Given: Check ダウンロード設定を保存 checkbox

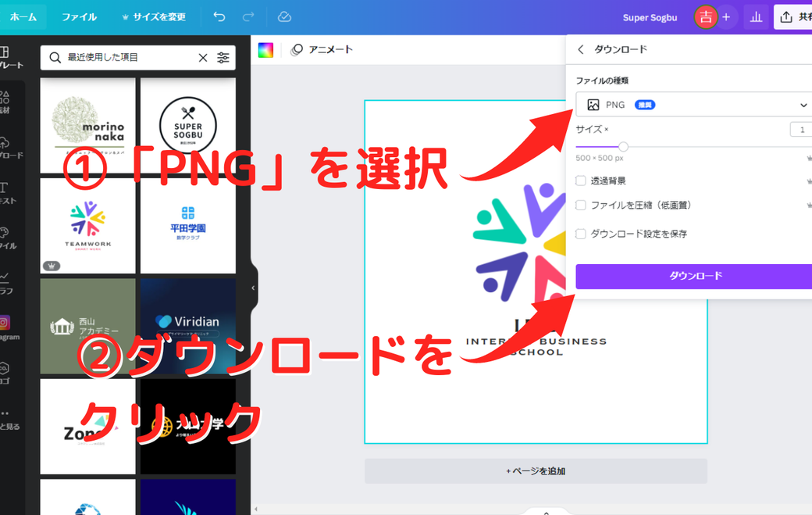Looking at the screenshot, I should (581, 234).
